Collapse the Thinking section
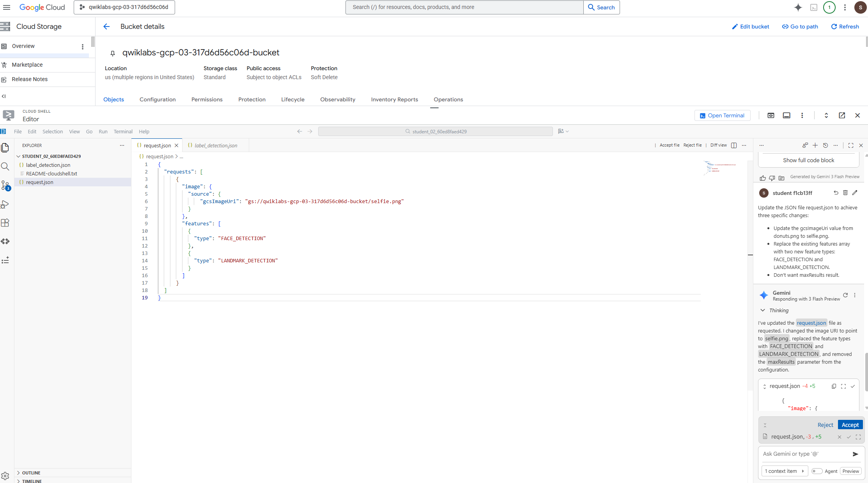This screenshot has height=483, width=868. pyautogui.click(x=763, y=310)
